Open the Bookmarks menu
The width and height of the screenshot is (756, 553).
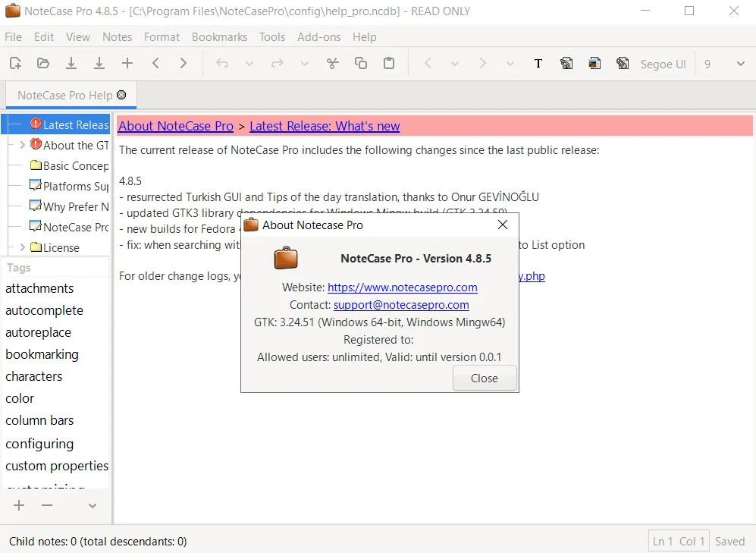[219, 37]
